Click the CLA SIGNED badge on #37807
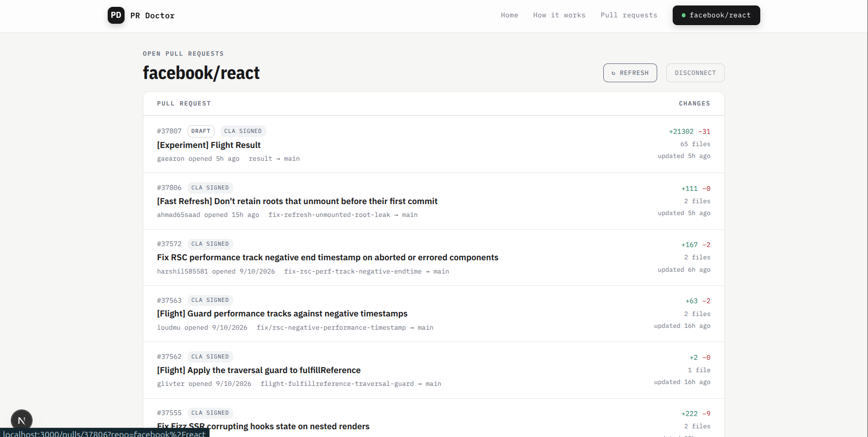868x437 pixels. (x=243, y=131)
